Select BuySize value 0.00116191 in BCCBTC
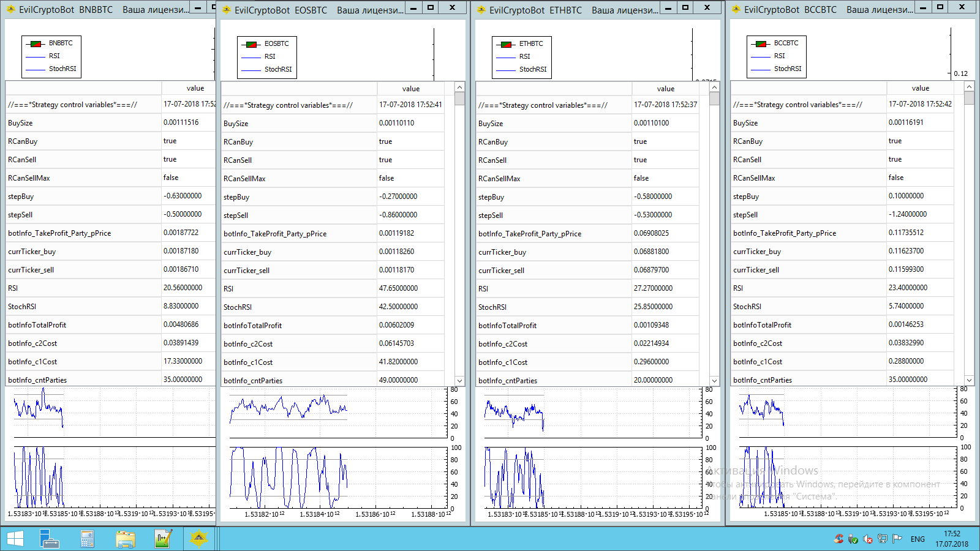 coord(906,122)
